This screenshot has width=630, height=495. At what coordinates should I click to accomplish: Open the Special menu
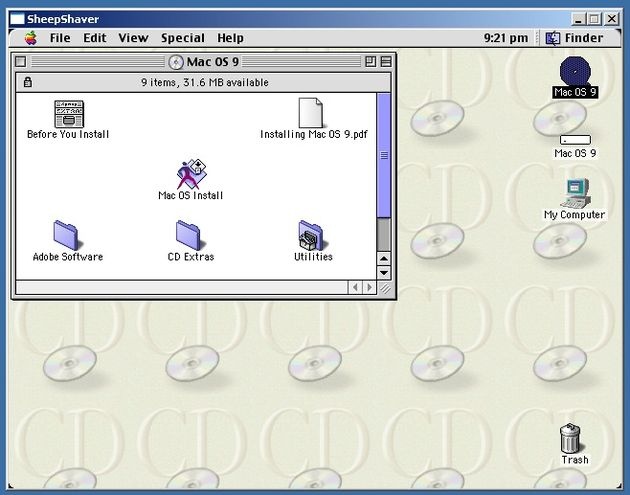[x=183, y=38]
